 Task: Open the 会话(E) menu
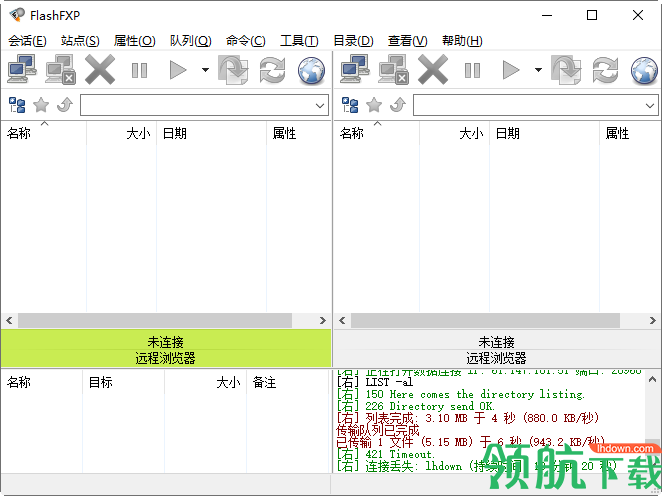pyautogui.click(x=27, y=41)
